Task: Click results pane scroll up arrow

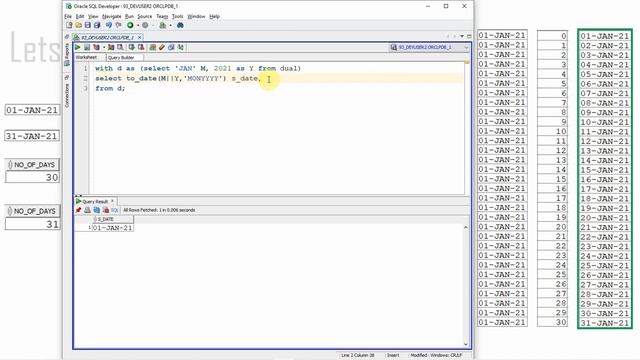Action: tap(466, 227)
